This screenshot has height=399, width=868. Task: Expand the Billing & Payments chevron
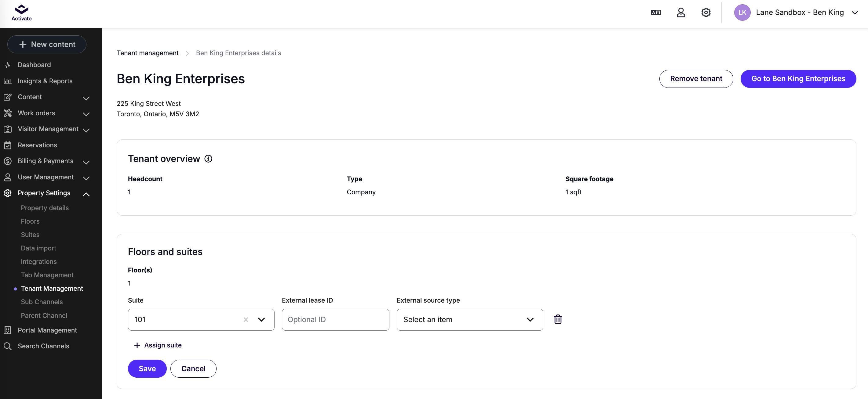(86, 163)
